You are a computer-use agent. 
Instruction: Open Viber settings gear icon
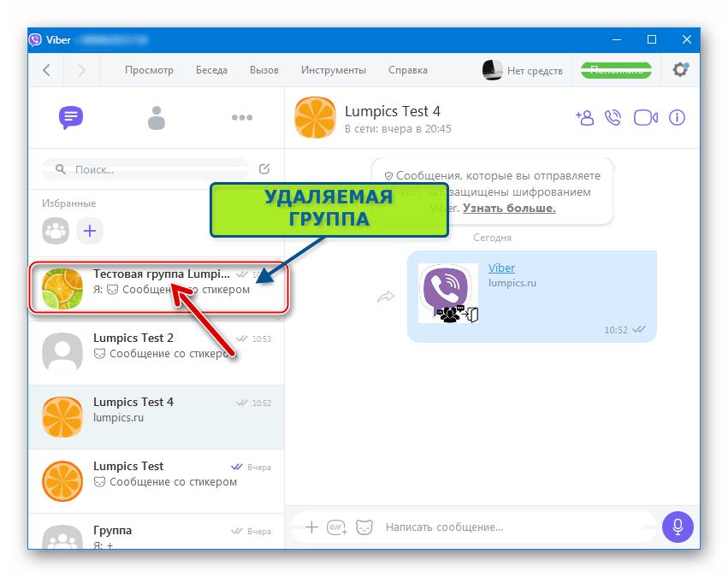click(x=681, y=70)
